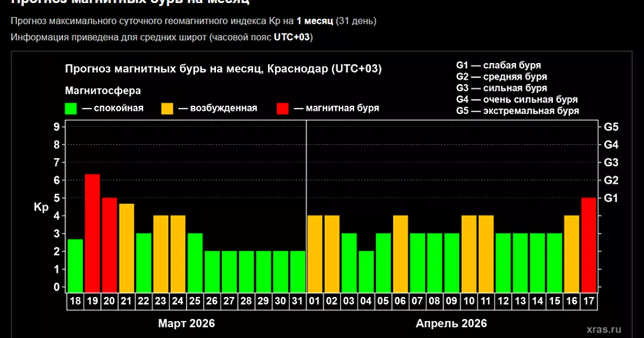The image size is (644, 338).
Task: Click the date label 31 on the axis
Action: pyautogui.click(x=298, y=302)
